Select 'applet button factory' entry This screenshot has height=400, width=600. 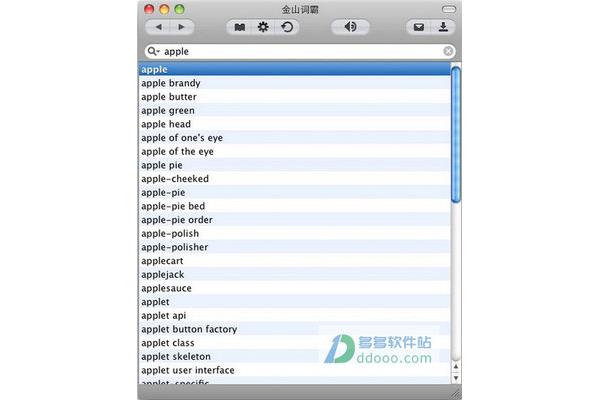tap(295, 329)
